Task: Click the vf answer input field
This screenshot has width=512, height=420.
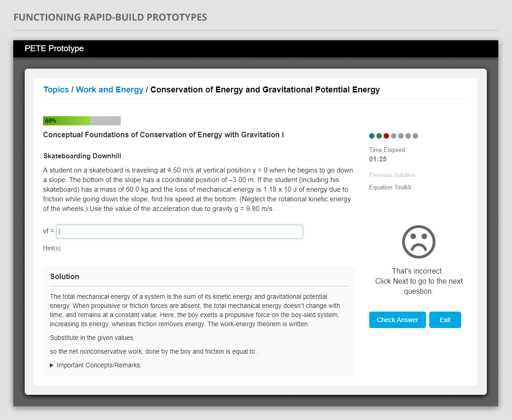Action: coord(179,232)
